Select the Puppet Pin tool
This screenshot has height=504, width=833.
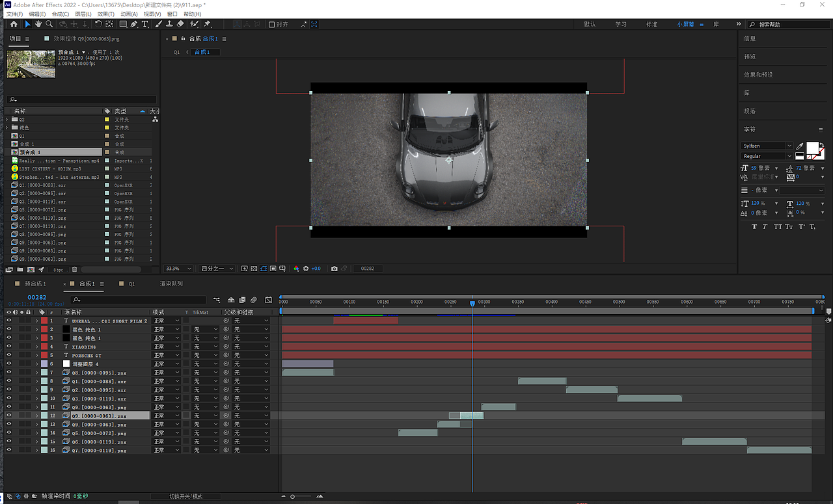coord(208,24)
